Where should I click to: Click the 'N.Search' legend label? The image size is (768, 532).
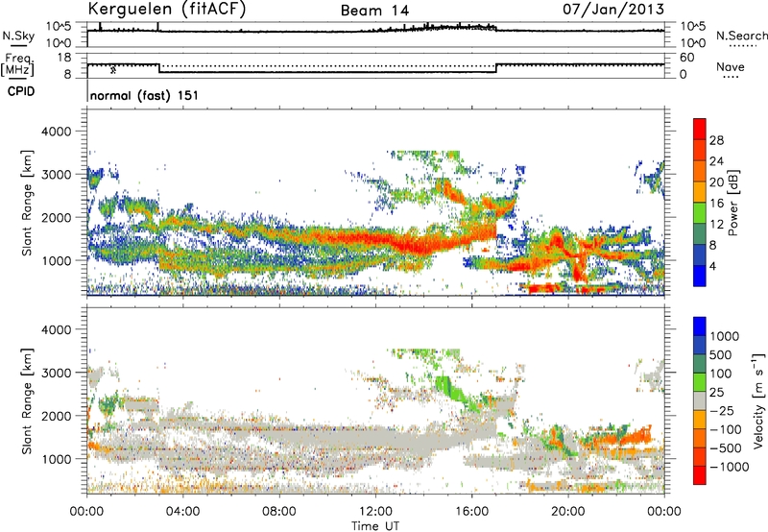coord(741,36)
